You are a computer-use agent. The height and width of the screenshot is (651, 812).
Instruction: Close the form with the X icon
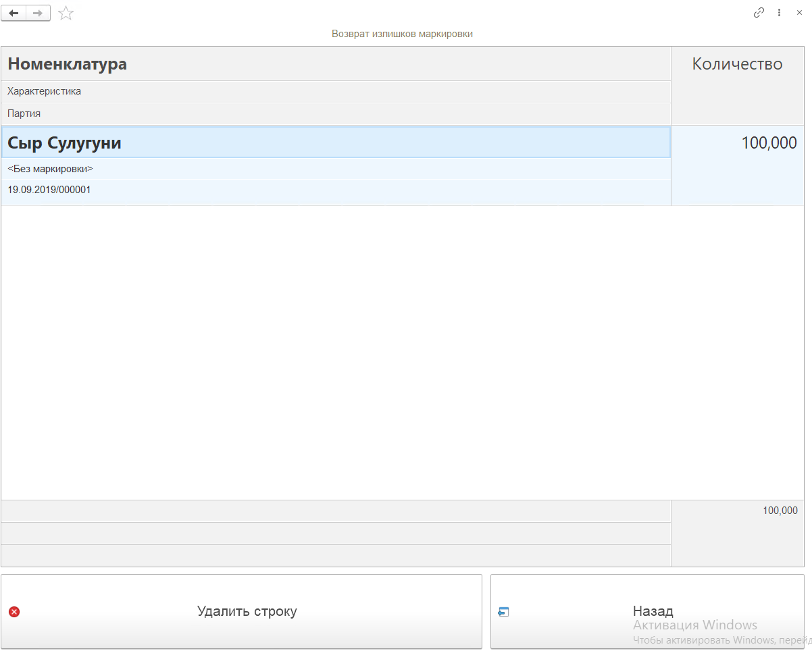[799, 13]
